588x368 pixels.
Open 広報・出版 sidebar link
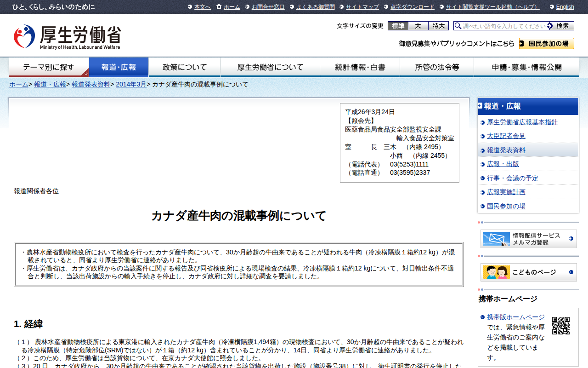tap(503, 164)
